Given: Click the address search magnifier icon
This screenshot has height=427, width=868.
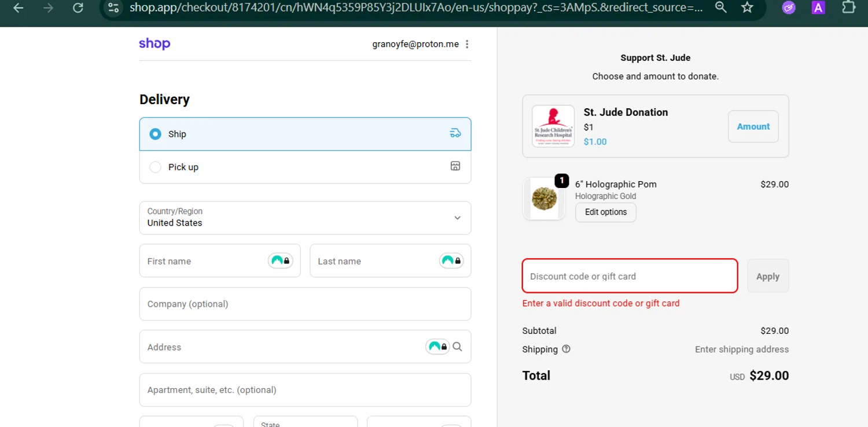Looking at the screenshot, I should pyautogui.click(x=458, y=347).
